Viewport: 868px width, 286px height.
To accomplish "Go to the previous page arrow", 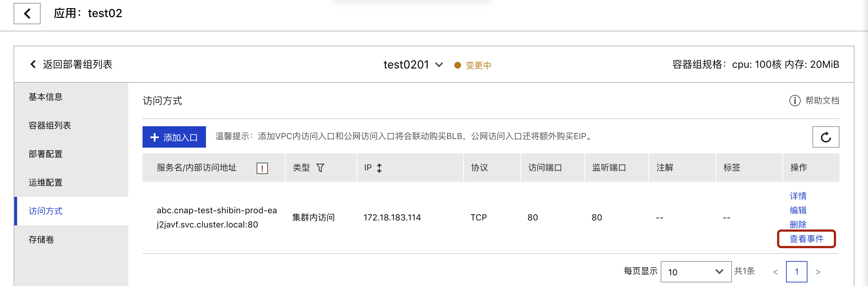I will click(x=775, y=272).
